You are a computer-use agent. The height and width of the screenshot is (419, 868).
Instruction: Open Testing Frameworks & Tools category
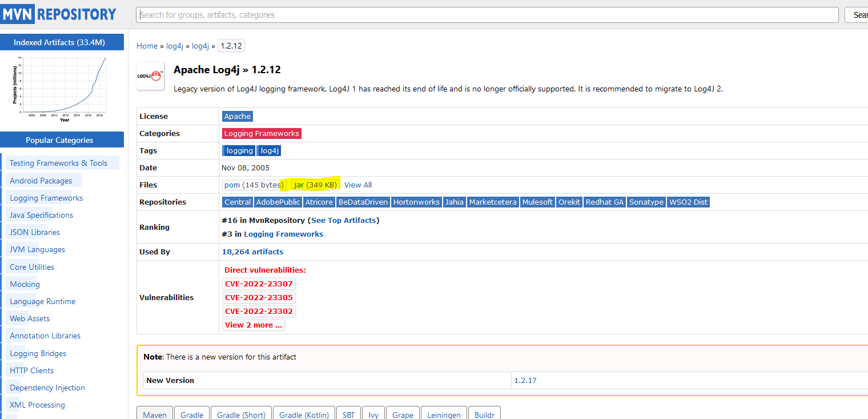coord(58,163)
